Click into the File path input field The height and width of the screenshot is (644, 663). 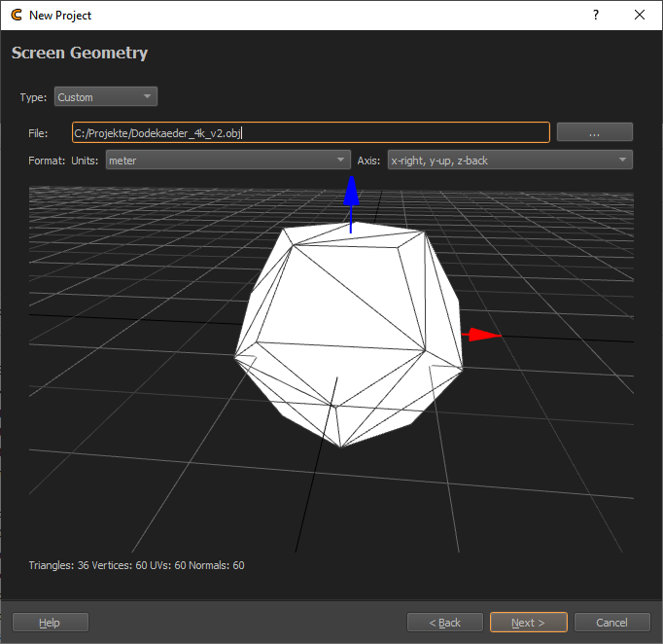tap(310, 132)
